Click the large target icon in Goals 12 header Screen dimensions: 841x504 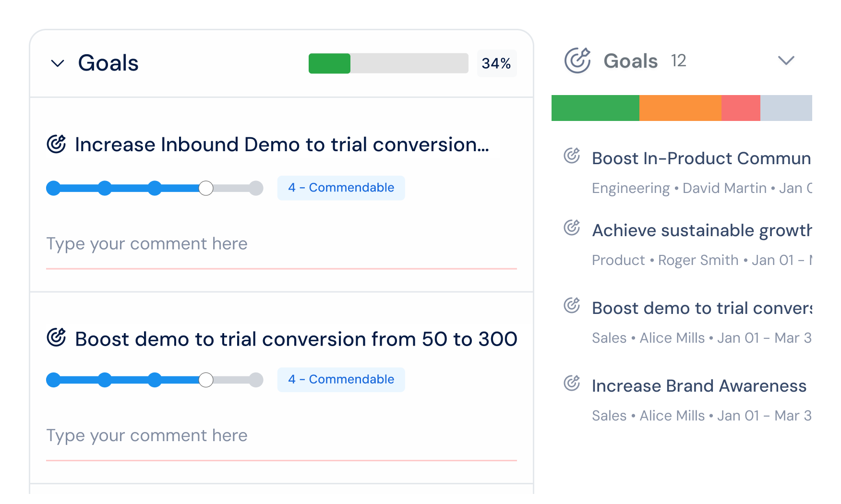pyautogui.click(x=577, y=60)
